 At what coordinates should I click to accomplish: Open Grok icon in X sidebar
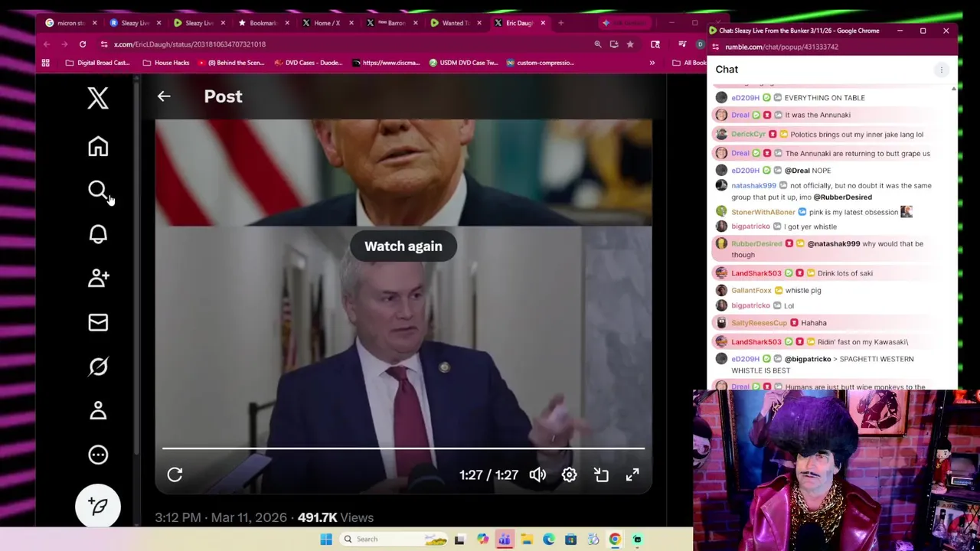pyautogui.click(x=98, y=367)
